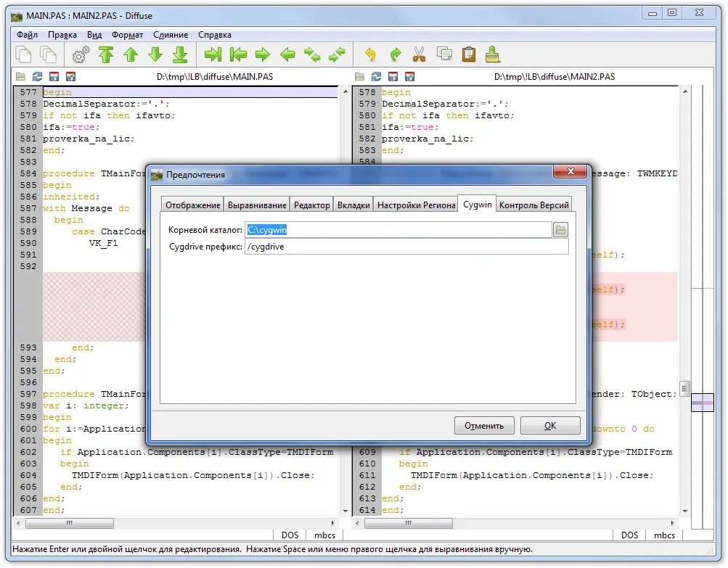Click right pane vertical scrollbar thumb
This screenshot has height=568, width=728.
(685, 389)
